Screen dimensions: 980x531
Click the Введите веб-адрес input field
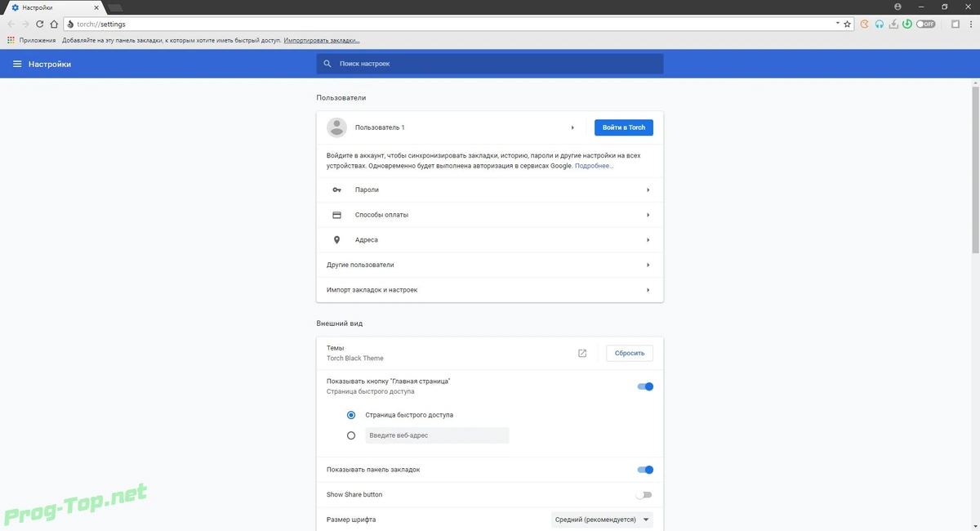pyautogui.click(x=437, y=435)
